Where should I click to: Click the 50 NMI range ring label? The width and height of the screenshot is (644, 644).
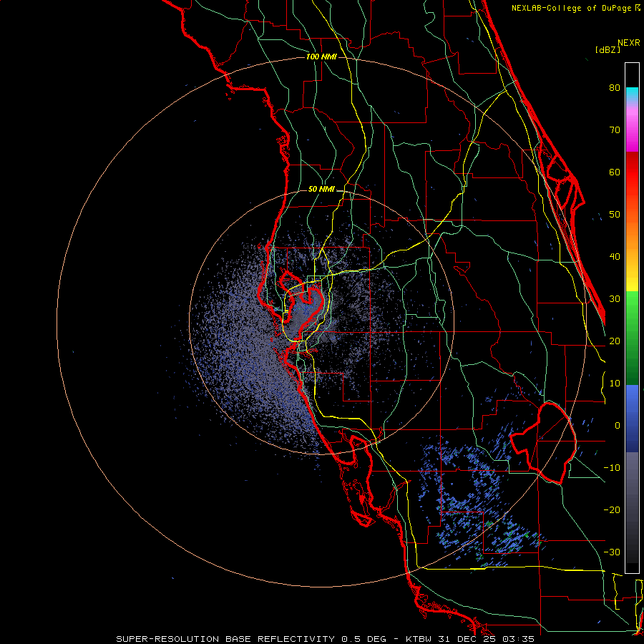point(321,190)
